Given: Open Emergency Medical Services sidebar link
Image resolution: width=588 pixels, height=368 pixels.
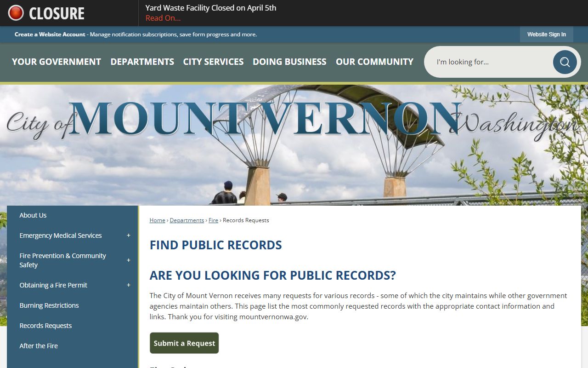Looking at the screenshot, I should [61, 236].
